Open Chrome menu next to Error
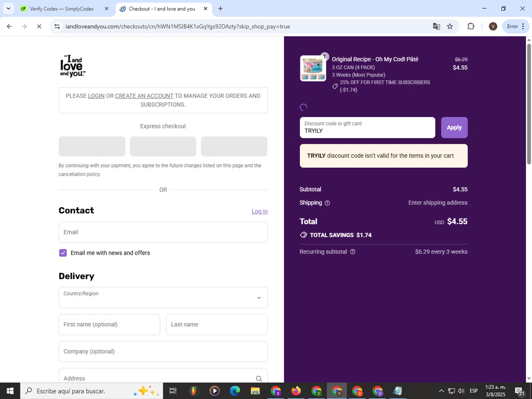Screen dimensions: 532x399 pos(523,26)
